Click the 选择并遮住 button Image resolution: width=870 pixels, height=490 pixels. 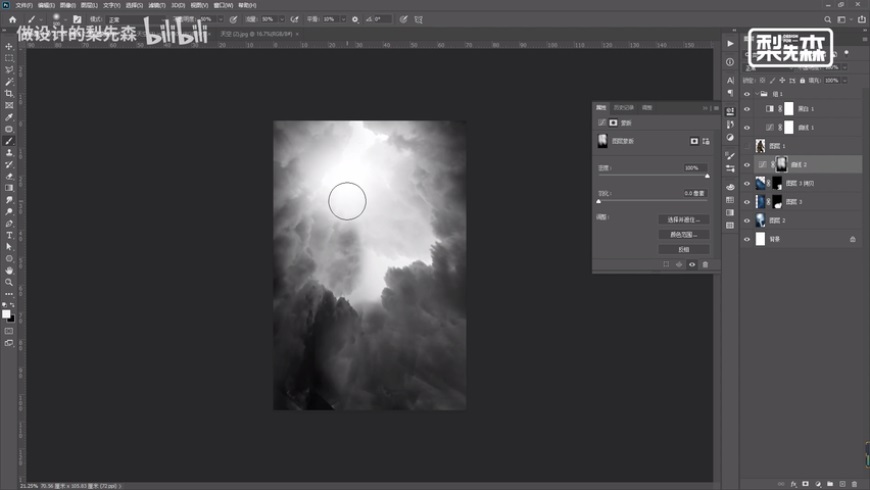click(x=684, y=219)
